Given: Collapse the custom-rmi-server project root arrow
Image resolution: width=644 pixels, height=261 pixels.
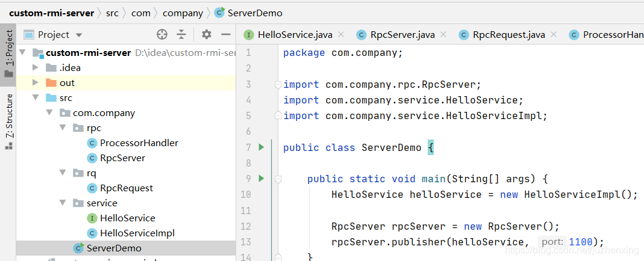Looking at the screenshot, I should 22,53.
